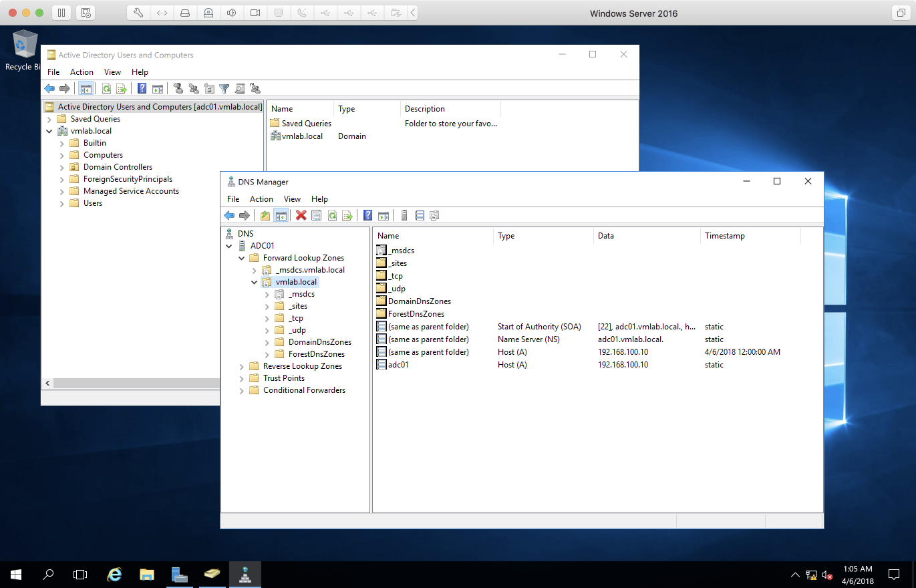Expand the Domain Controllers folder
The width and height of the screenshot is (916, 588).
click(62, 167)
